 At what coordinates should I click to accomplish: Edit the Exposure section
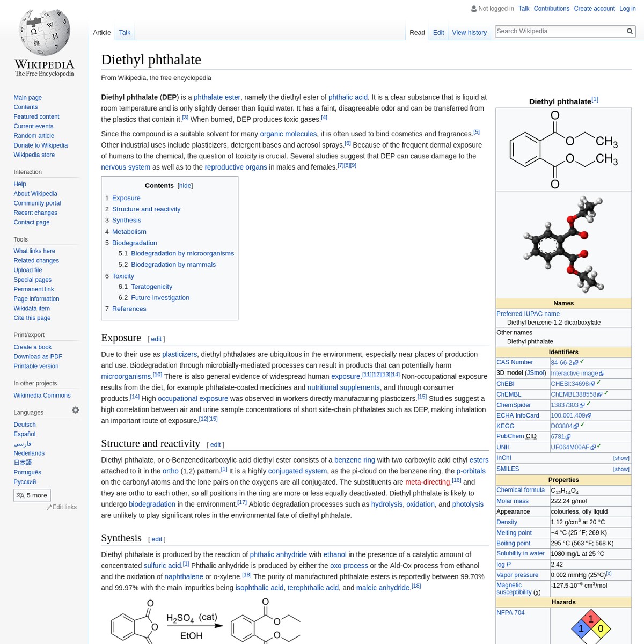point(156,339)
